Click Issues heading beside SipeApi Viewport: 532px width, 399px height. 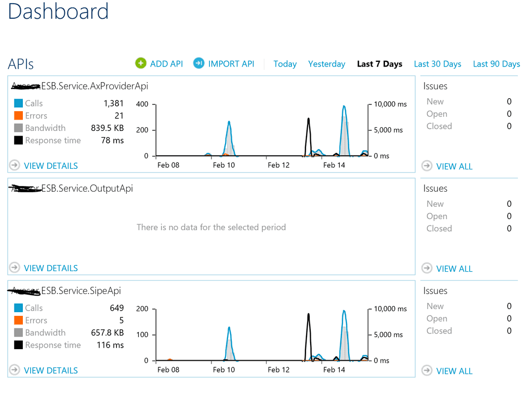(435, 291)
